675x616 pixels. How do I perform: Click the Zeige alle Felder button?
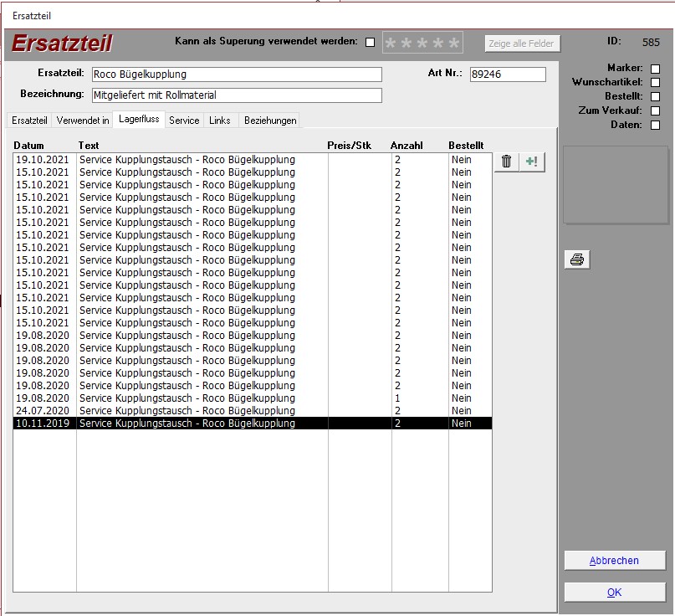pos(523,44)
